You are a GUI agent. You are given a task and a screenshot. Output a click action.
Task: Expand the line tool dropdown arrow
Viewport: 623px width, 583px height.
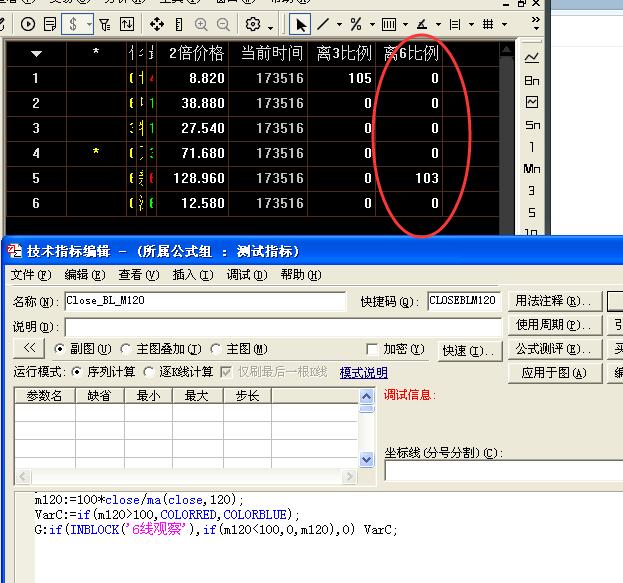pos(339,24)
